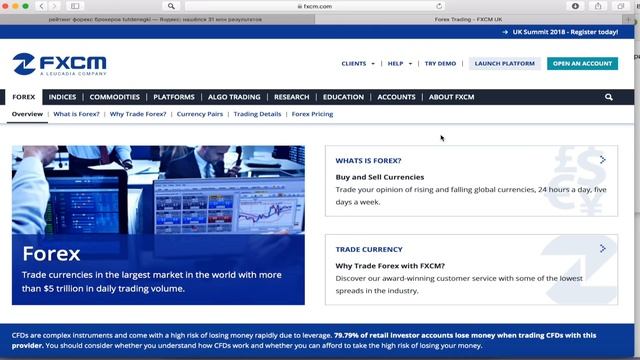Click the toolbar magnifier search icon
Image resolution: width=640 pixels, height=360 pixels.
coord(171,6)
